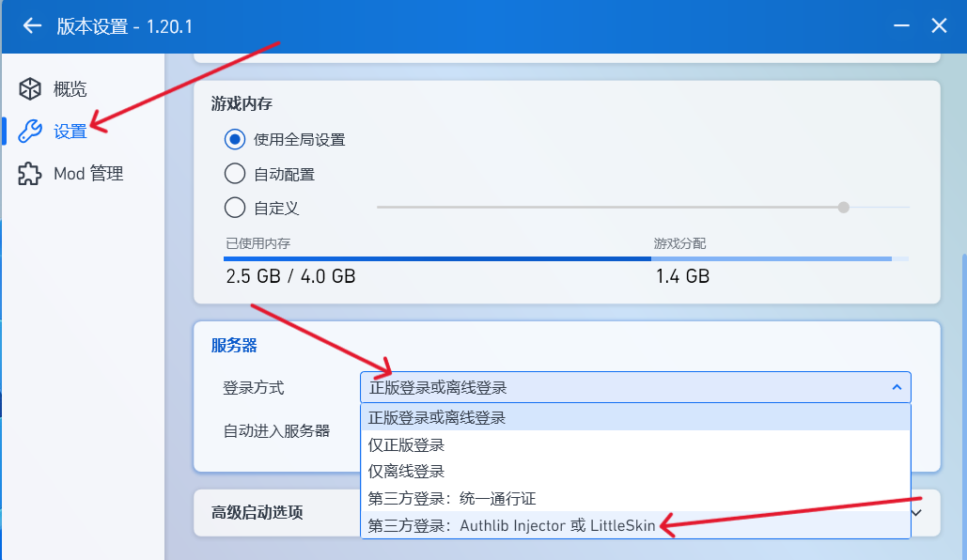Expand the 高级启动选项 section chevron
The image size is (967, 560).
[917, 512]
